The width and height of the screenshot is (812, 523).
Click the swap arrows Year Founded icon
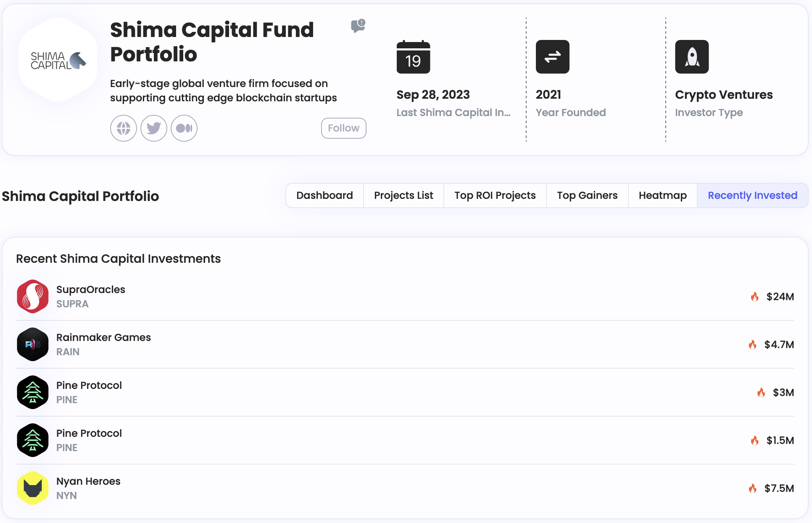552,57
